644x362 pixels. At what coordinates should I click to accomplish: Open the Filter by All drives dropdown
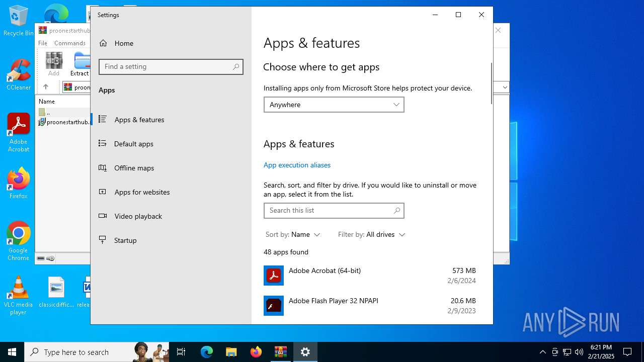[x=371, y=234]
